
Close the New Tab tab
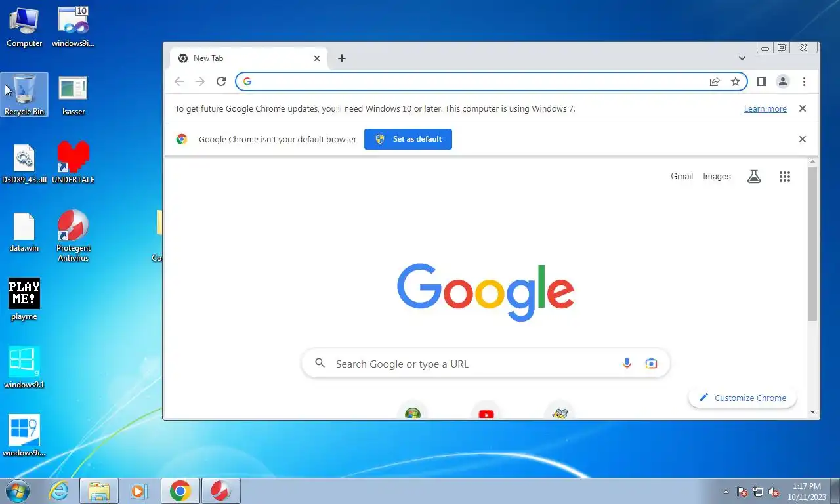point(317,58)
